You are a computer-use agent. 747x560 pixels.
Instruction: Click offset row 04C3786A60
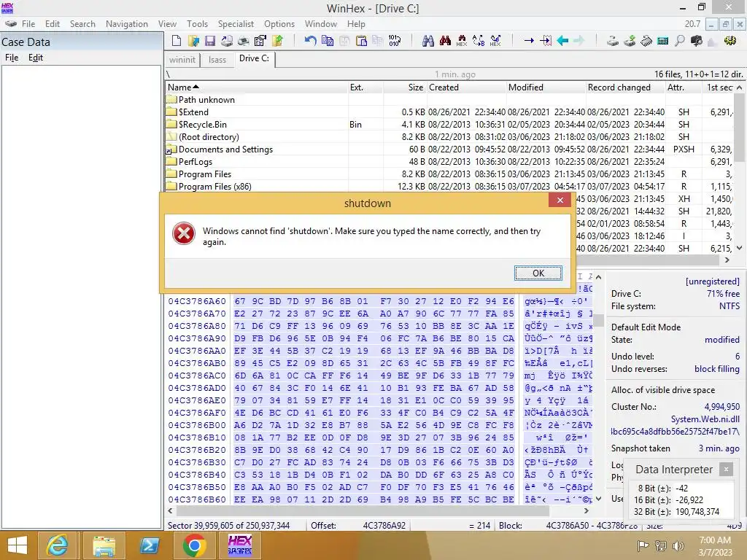pos(197,301)
